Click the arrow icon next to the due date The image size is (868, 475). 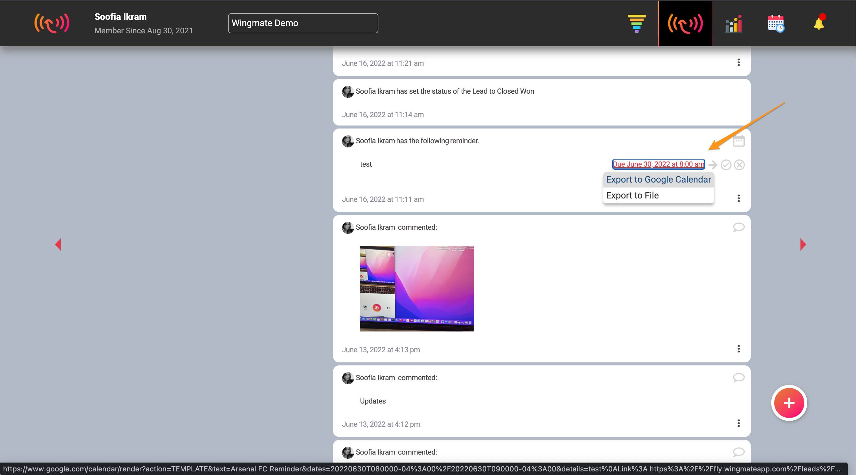713,165
